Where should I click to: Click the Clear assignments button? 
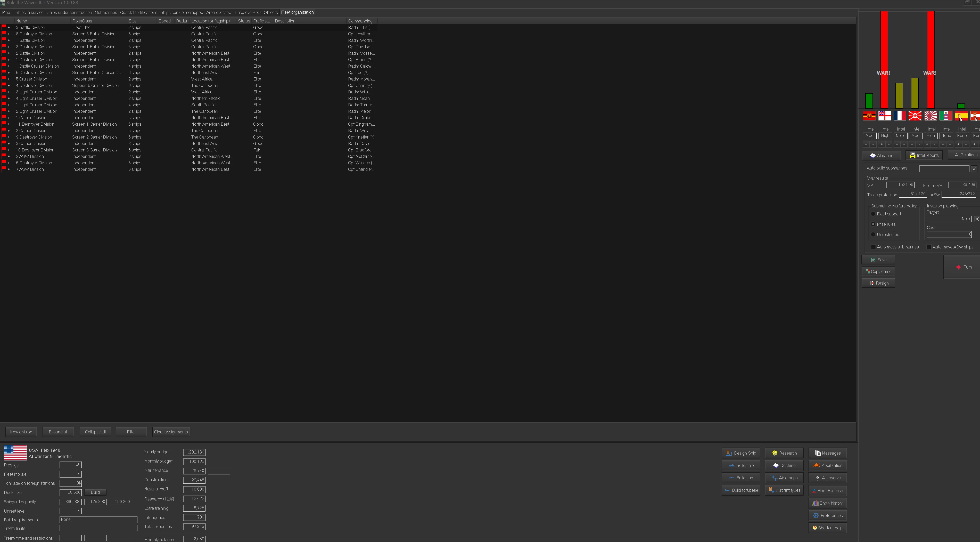(171, 432)
